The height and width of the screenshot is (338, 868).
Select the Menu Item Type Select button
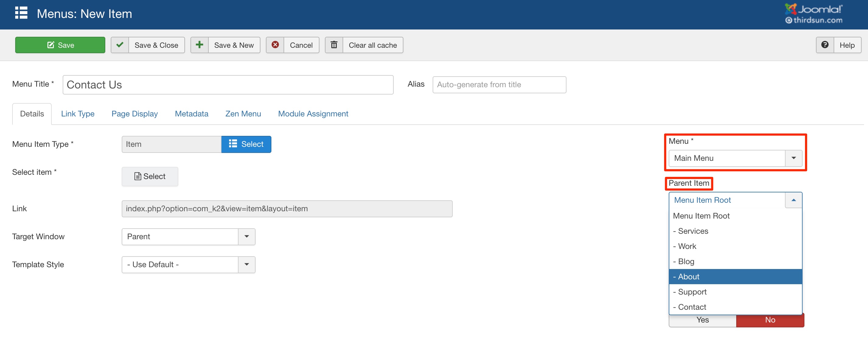pos(245,144)
